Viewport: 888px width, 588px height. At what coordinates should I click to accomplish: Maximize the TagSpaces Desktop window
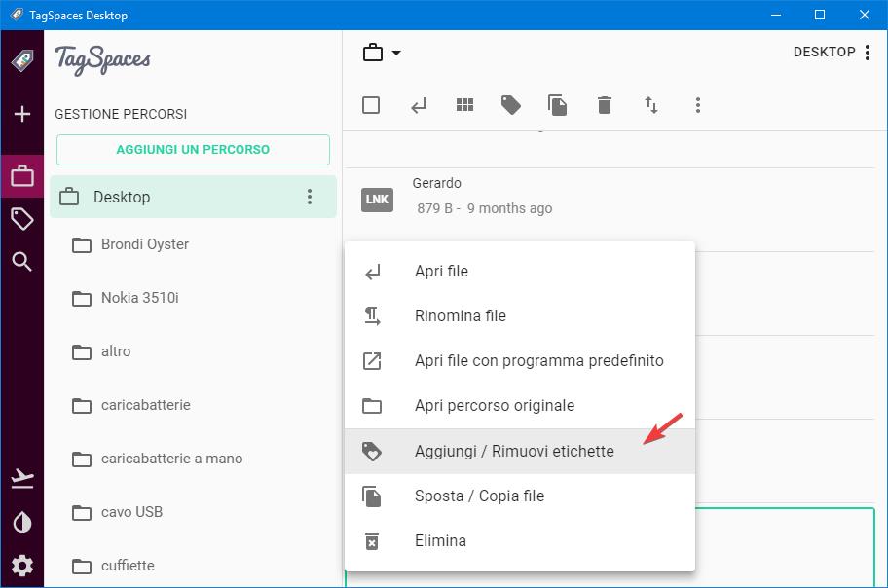[x=820, y=15]
